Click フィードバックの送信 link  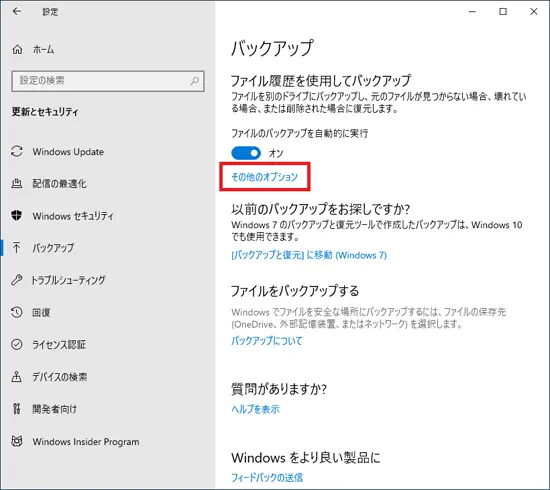267,477
